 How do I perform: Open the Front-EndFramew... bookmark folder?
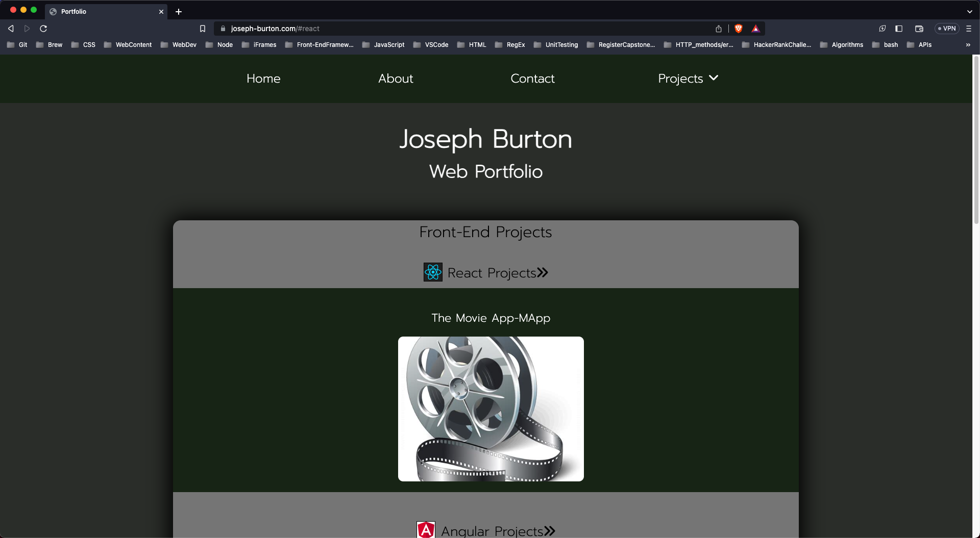point(320,45)
